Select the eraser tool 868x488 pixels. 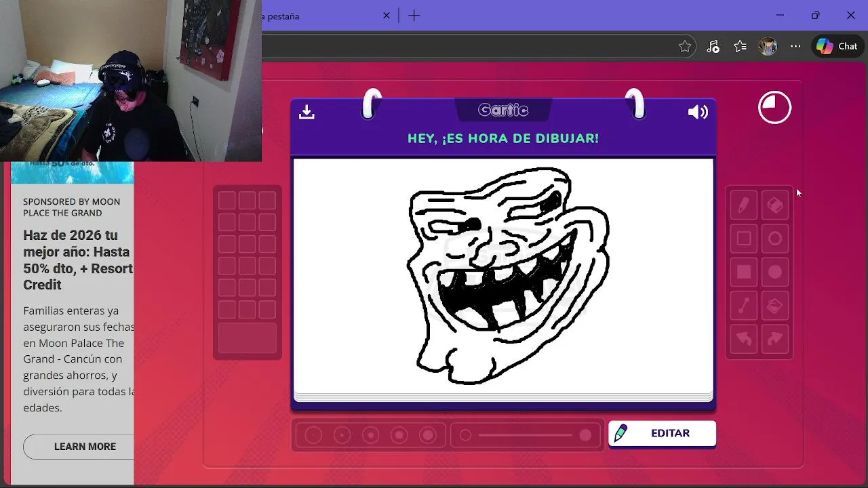tap(775, 205)
